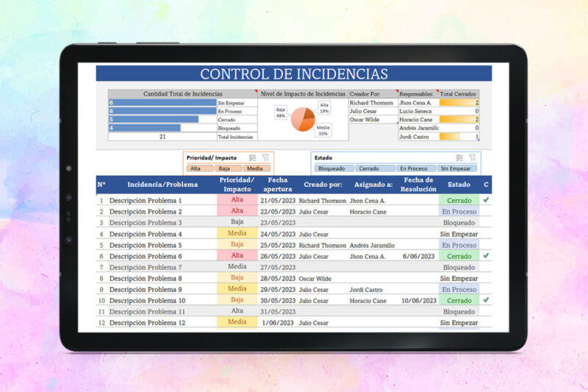The image size is (588, 392).
Task: Filter by Media in Prioridad slicer
Action: pos(257,168)
